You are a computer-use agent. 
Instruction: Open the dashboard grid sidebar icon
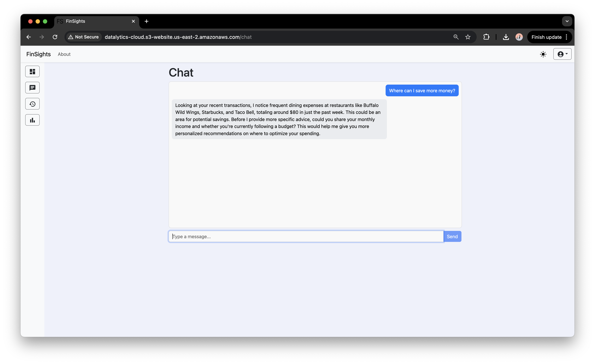click(x=32, y=71)
